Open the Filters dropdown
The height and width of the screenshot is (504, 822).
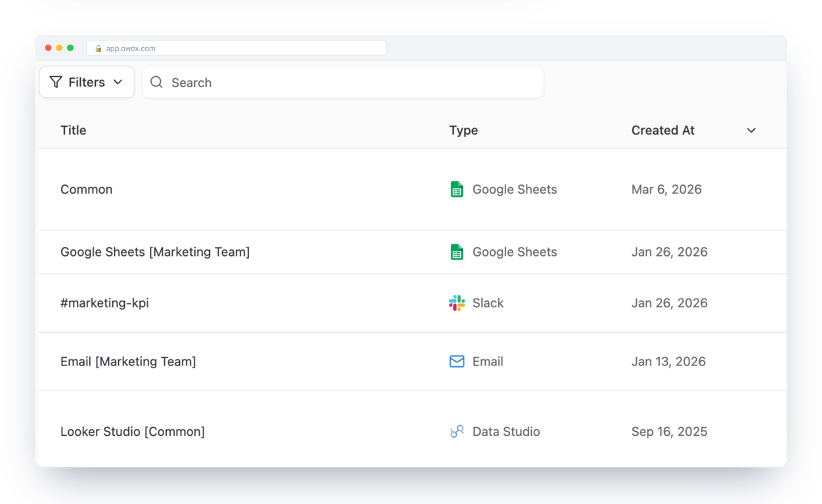(87, 82)
